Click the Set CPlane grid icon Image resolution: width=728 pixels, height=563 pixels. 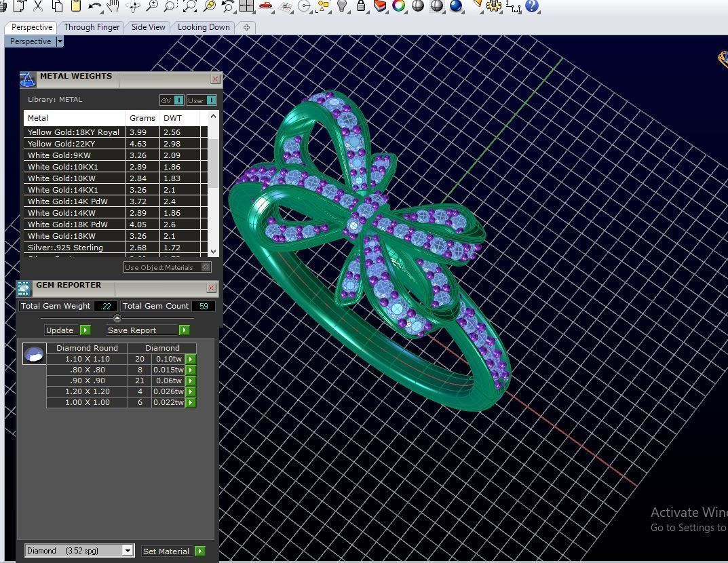click(286, 6)
